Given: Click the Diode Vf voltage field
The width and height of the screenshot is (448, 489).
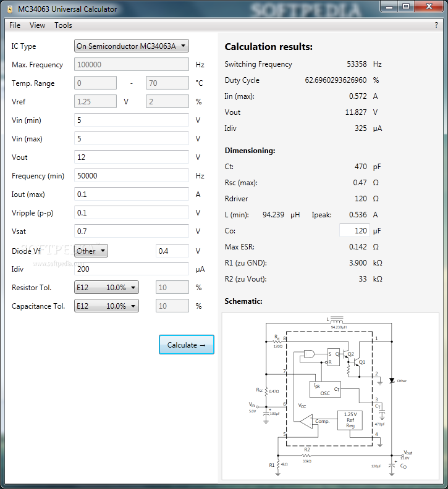Looking at the screenshot, I should coord(172,251).
